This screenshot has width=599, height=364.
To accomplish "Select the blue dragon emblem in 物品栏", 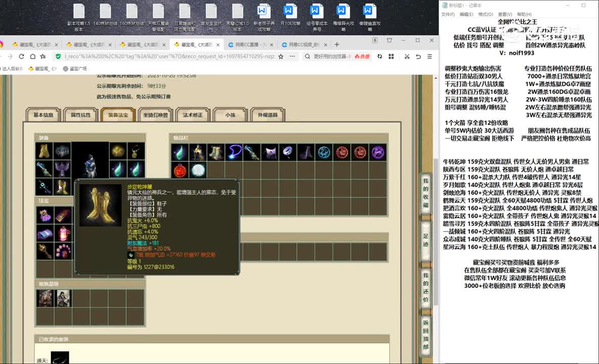I will [x=324, y=152].
